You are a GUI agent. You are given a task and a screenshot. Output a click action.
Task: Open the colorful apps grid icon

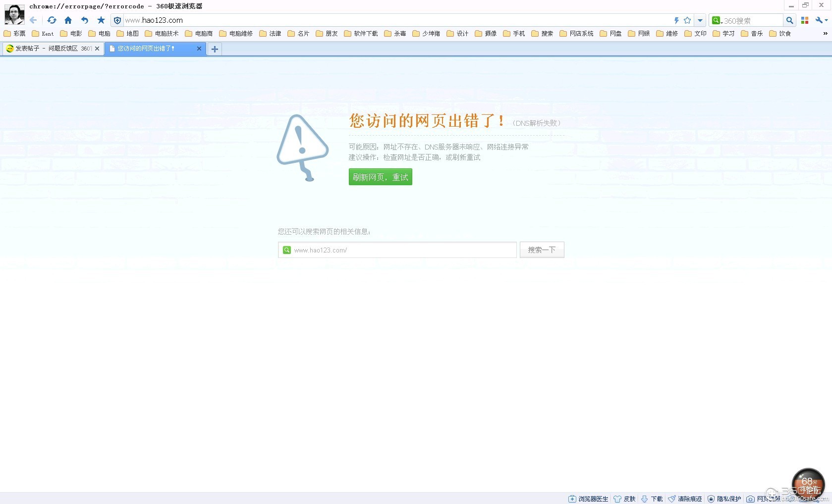point(805,20)
